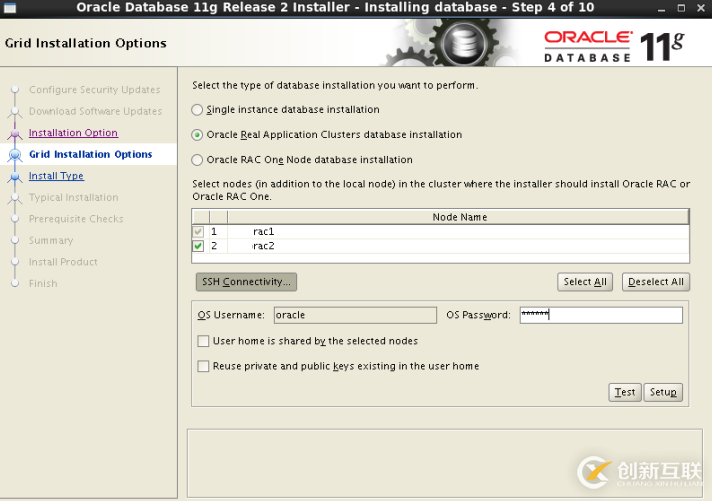Image resolution: width=712 pixels, height=501 pixels.
Task: Click the Test button
Action: pyautogui.click(x=625, y=392)
